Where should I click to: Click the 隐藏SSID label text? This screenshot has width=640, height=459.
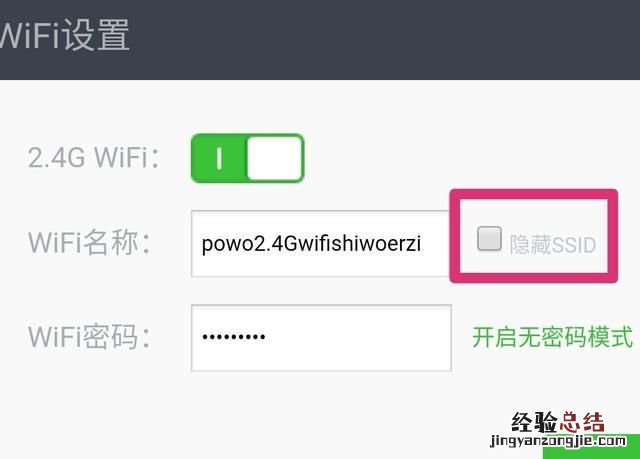(553, 245)
